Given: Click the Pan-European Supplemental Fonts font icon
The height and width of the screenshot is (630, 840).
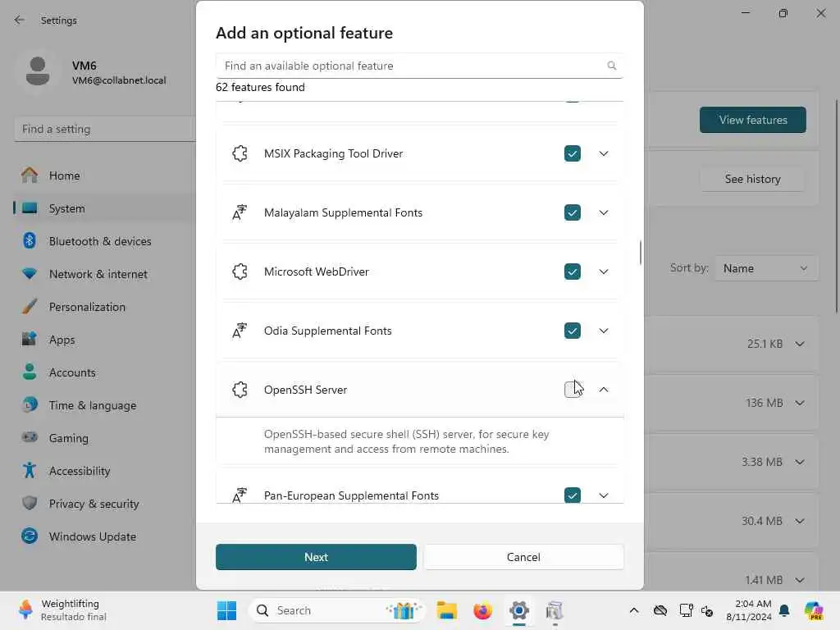Looking at the screenshot, I should [240, 495].
